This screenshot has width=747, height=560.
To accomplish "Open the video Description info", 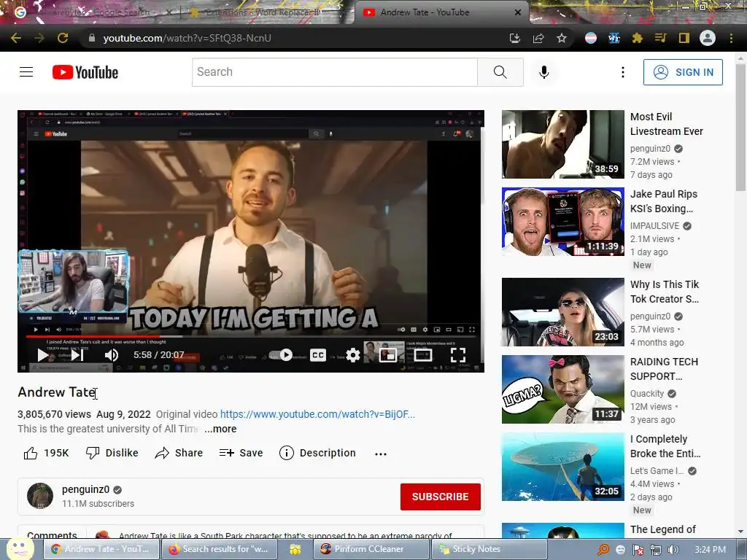I will pos(317,453).
